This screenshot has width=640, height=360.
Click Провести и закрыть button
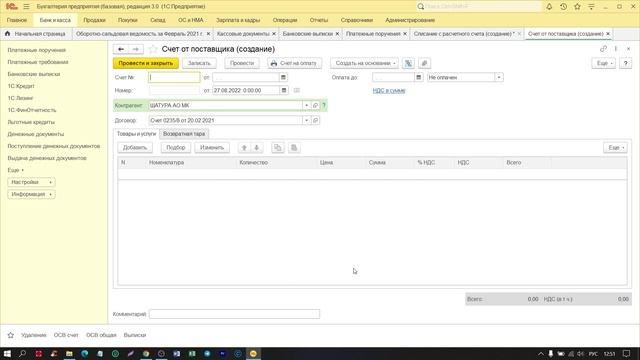(146, 63)
